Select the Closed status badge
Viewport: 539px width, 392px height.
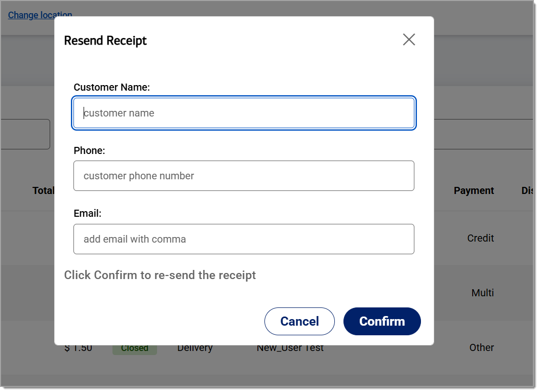click(134, 347)
